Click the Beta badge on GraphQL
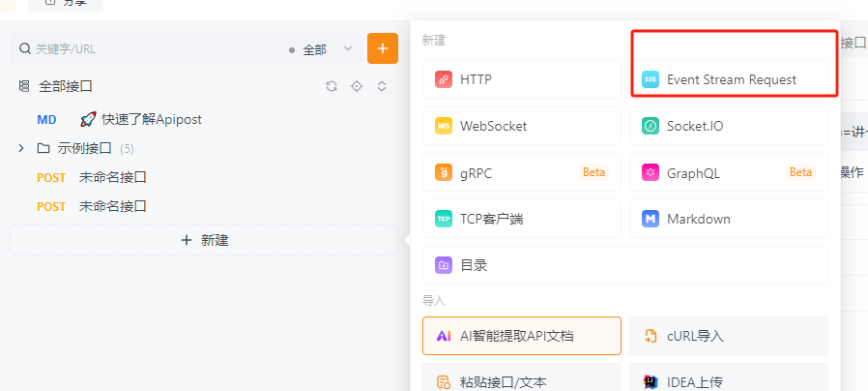 pos(800,172)
